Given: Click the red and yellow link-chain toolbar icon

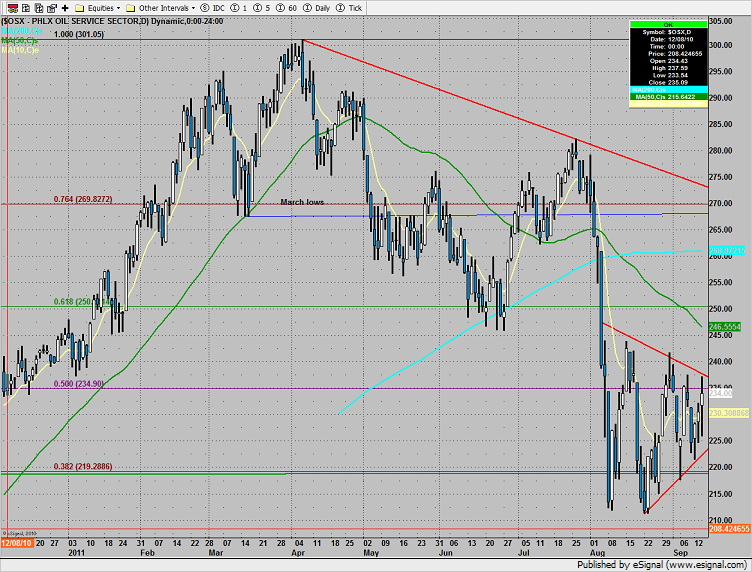Looking at the screenshot, I should point(13,8).
